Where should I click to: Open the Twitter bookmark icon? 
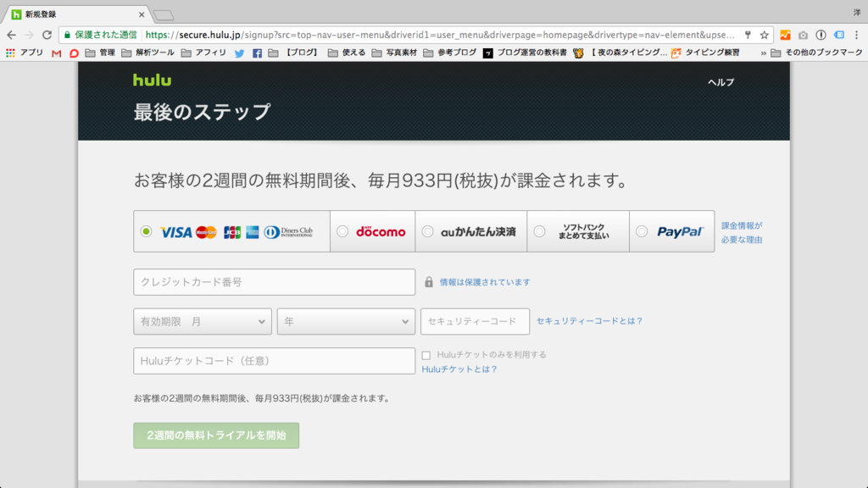(x=239, y=53)
